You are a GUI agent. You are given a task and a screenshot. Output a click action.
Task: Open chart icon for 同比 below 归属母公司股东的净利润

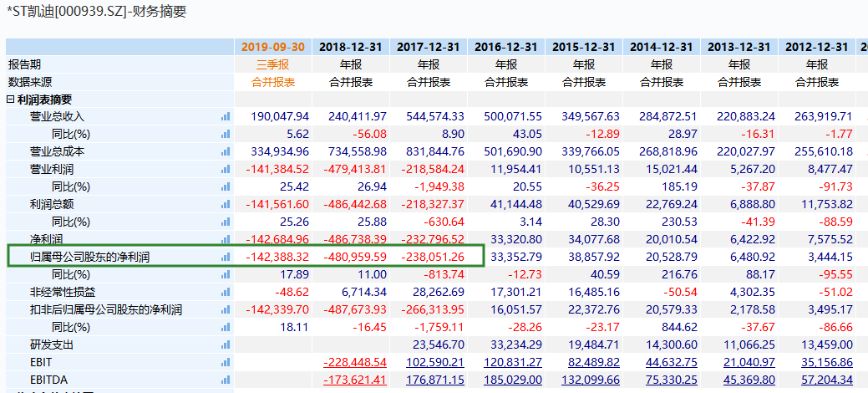pos(226,274)
